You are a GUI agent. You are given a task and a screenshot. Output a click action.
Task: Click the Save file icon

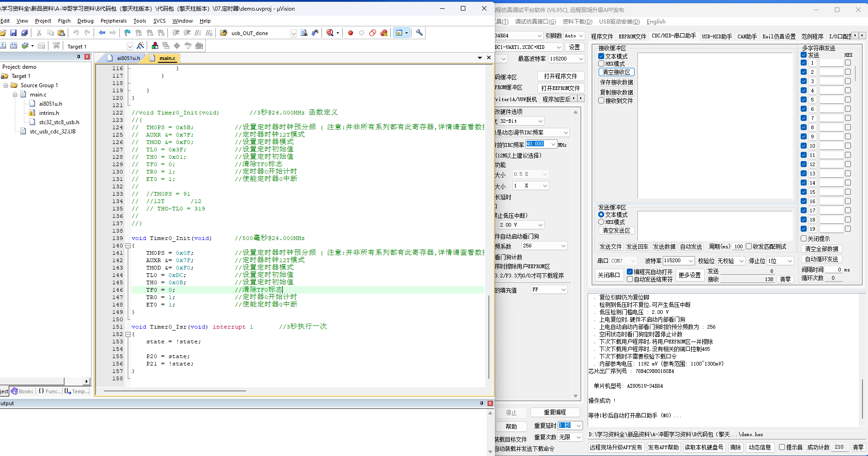tap(13, 33)
